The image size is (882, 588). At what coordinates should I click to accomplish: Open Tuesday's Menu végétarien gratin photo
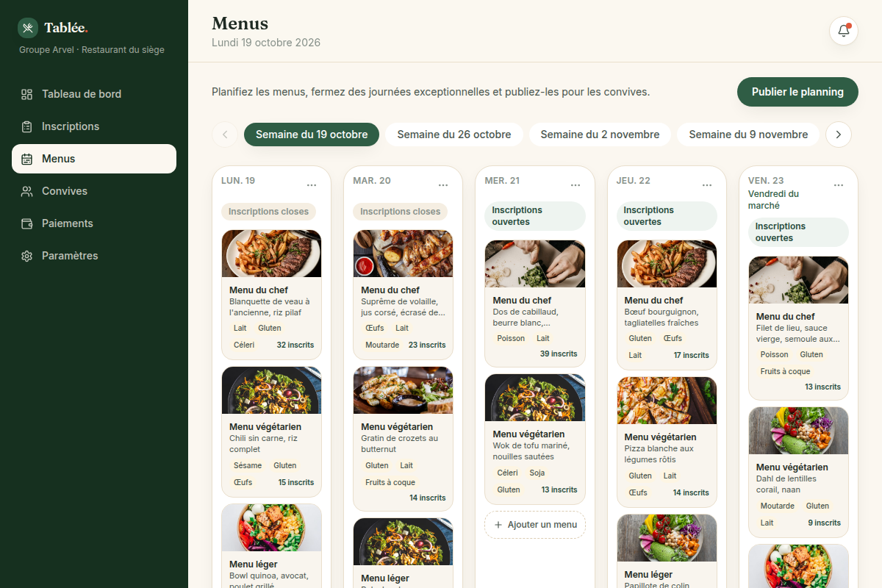(403, 390)
